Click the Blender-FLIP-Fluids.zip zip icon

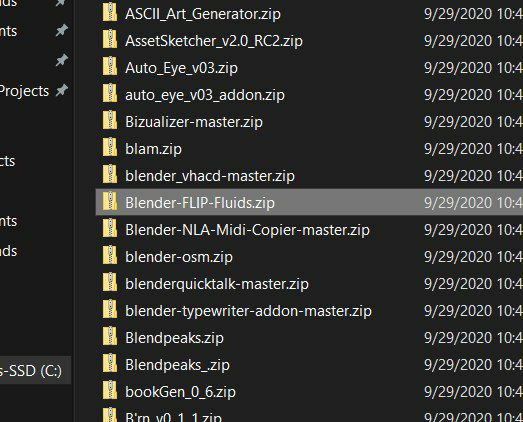110,201
